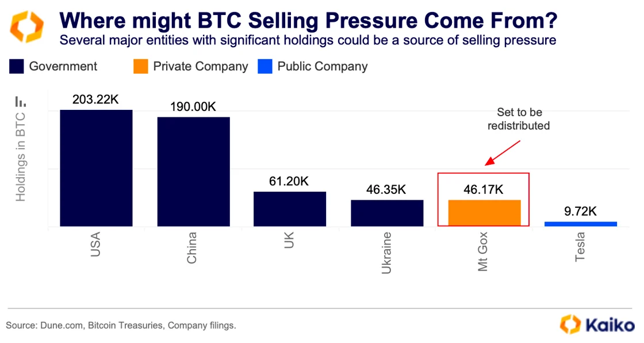
Task: Click the small blue Tesla bar
Action: coord(580,224)
